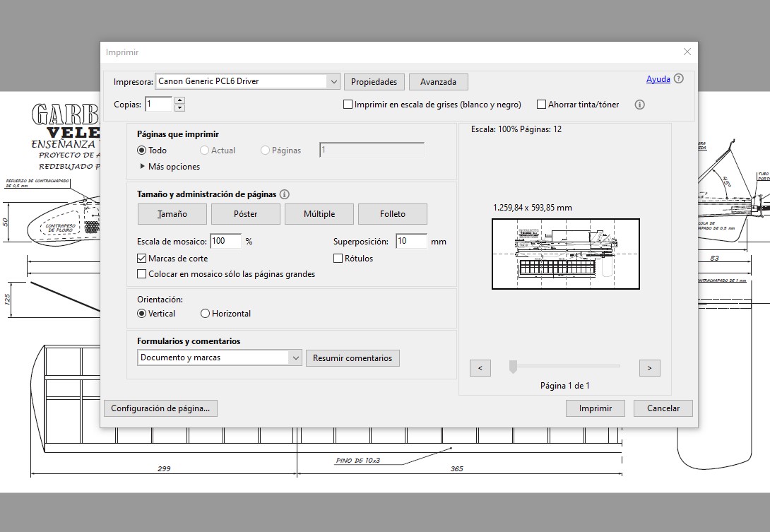Select Horizontal orientation
Screen dimensions: 770x532
(x=206, y=314)
